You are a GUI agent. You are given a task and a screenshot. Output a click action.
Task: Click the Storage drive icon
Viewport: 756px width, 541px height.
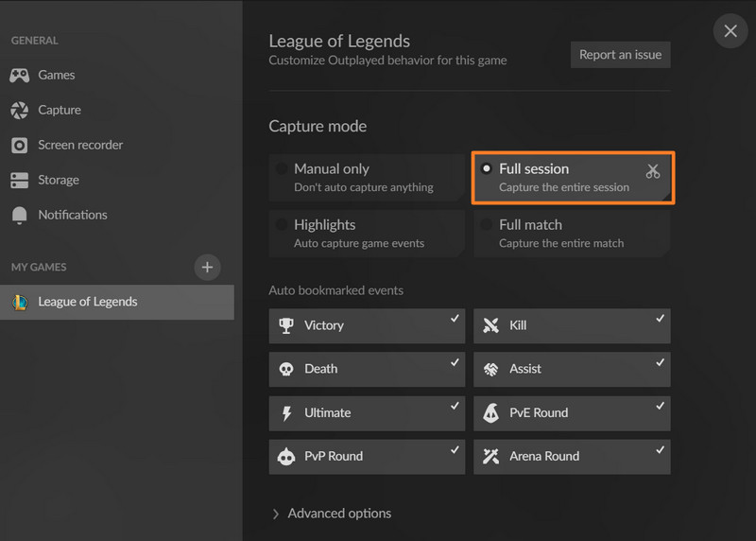[20, 181]
